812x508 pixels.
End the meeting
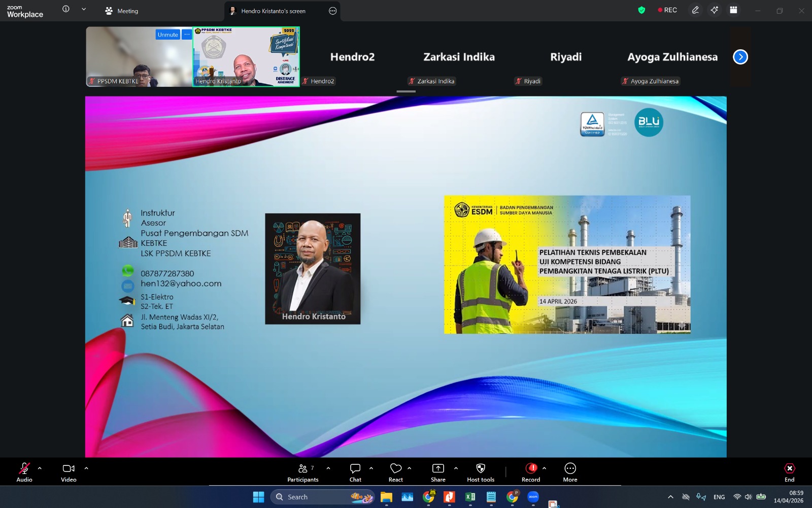[x=789, y=472]
